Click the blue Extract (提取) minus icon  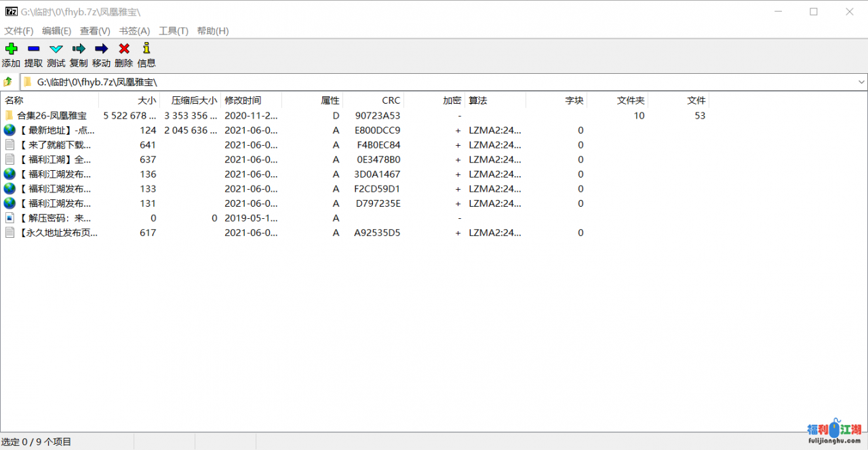33,49
